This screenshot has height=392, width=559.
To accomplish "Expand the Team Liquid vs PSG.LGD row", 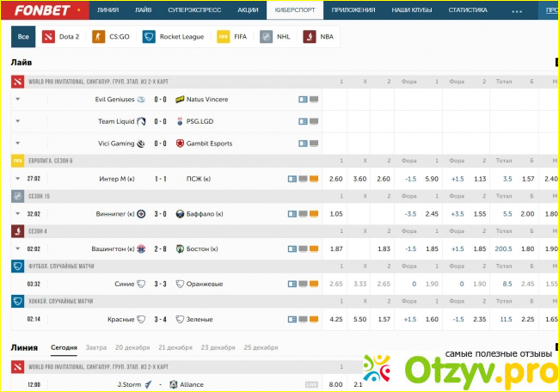I will click(17, 121).
